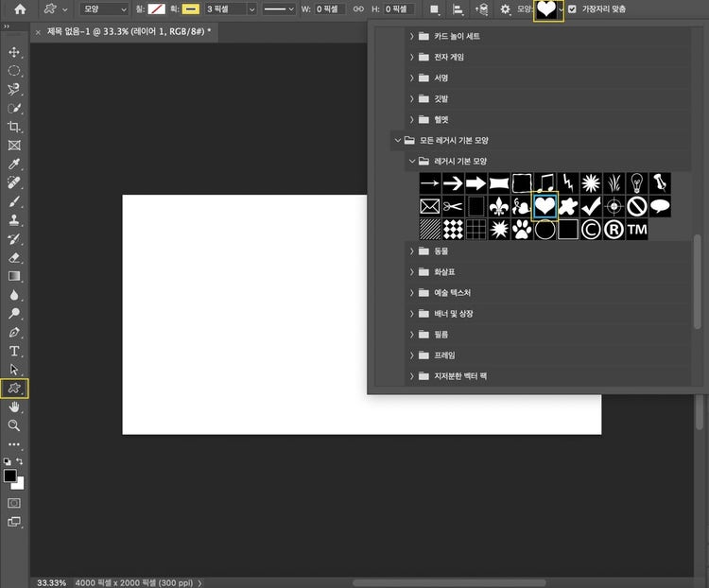Open the 모양 tool mode dropdown
The image size is (709, 588).
coord(104,9)
